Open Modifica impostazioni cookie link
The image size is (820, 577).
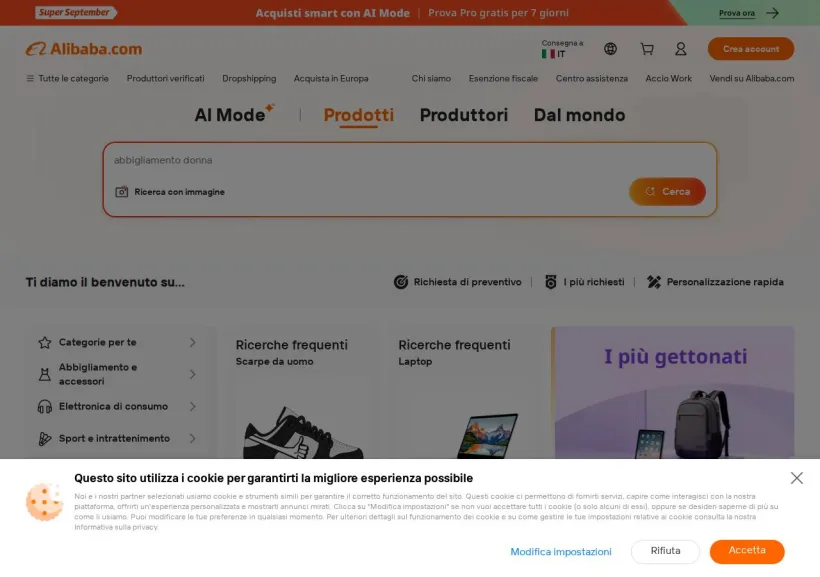pyautogui.click(x=561, y=552)
